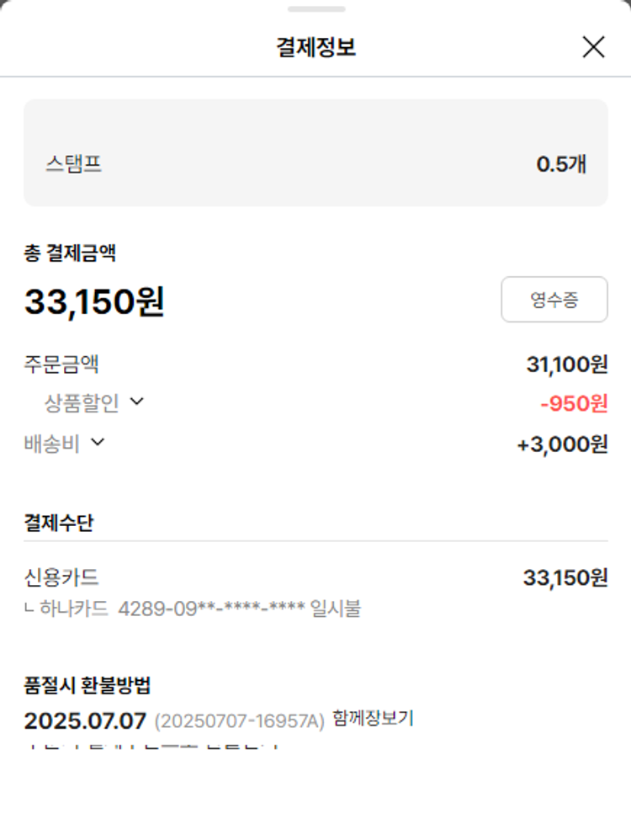
Task: Click order number 20250707-16957A
Action: 239,721
